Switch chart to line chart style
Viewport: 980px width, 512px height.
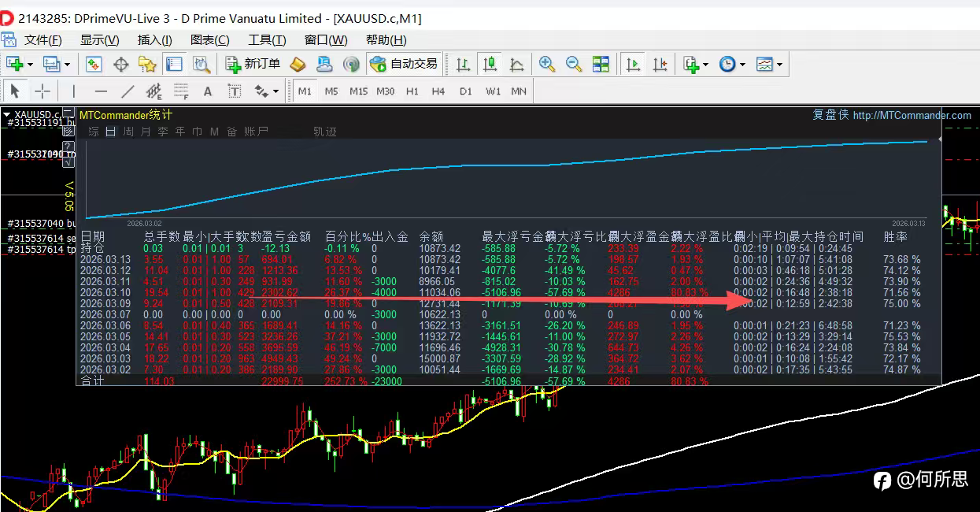(516, 64)
